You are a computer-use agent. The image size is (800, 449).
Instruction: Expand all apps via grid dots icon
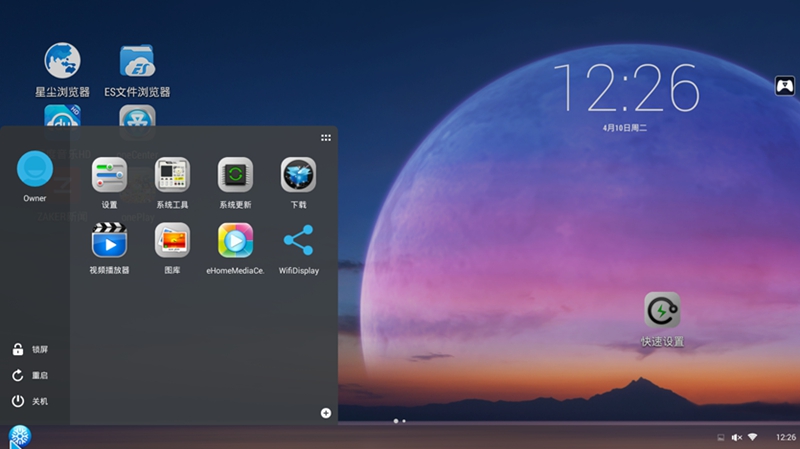click(326, 138)
